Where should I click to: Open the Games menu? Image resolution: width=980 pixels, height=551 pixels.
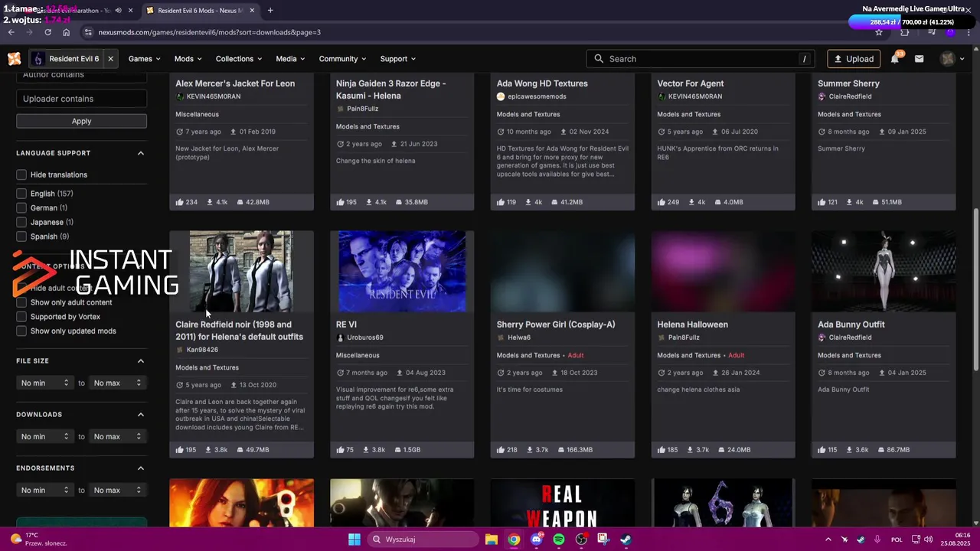coord(144,59)
